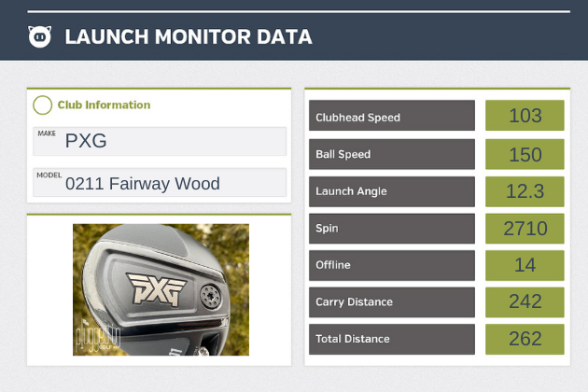This screenshot has height=392, width=588.
Task: Click the Ball Speed value 150
Action: pyautogui.click(x=525, y=154)
